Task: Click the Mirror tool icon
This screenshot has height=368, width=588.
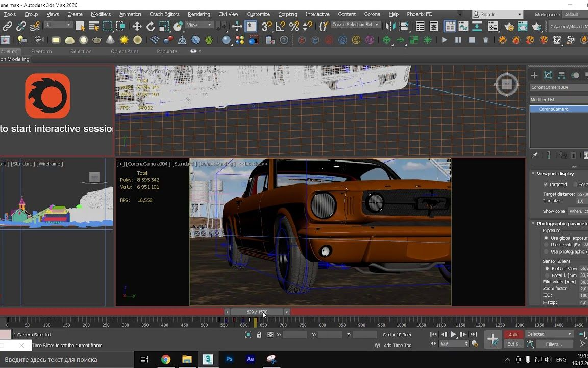Action: (391, 27)
